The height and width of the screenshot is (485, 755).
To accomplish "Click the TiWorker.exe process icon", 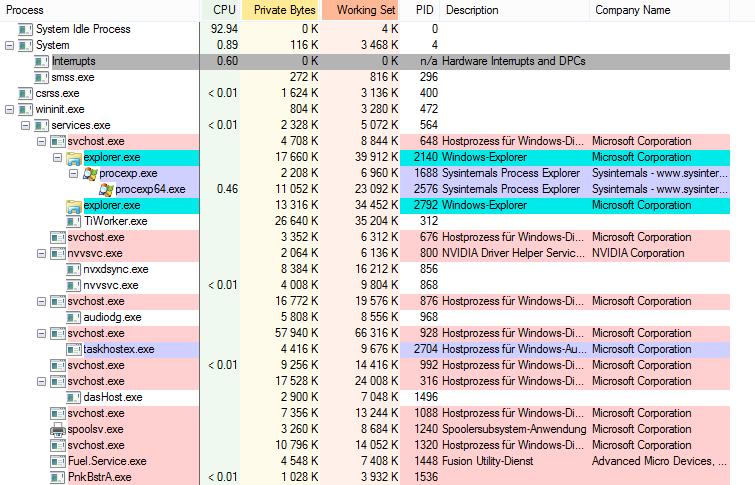I will pos(73,222).
